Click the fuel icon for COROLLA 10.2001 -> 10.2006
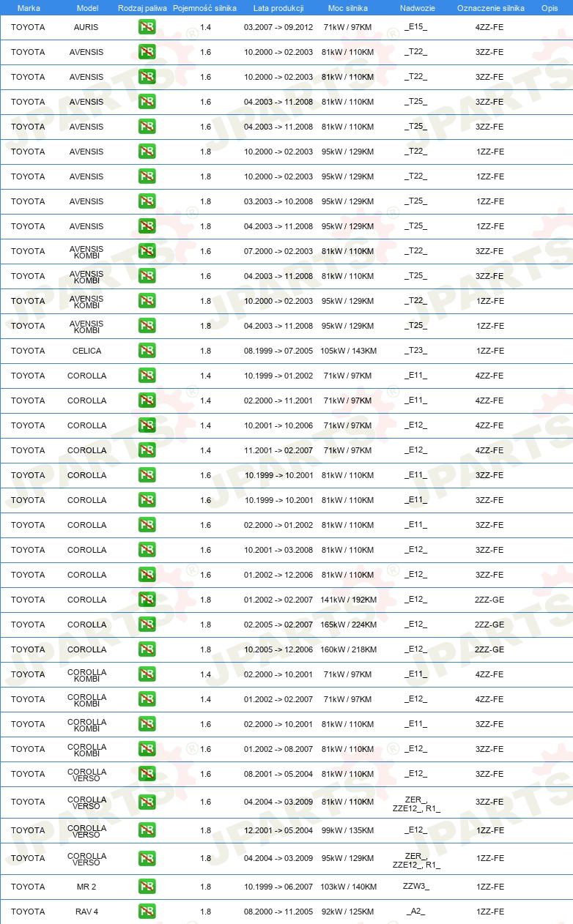The height and width of the screenshot is (924, 573). click(147, 425)
